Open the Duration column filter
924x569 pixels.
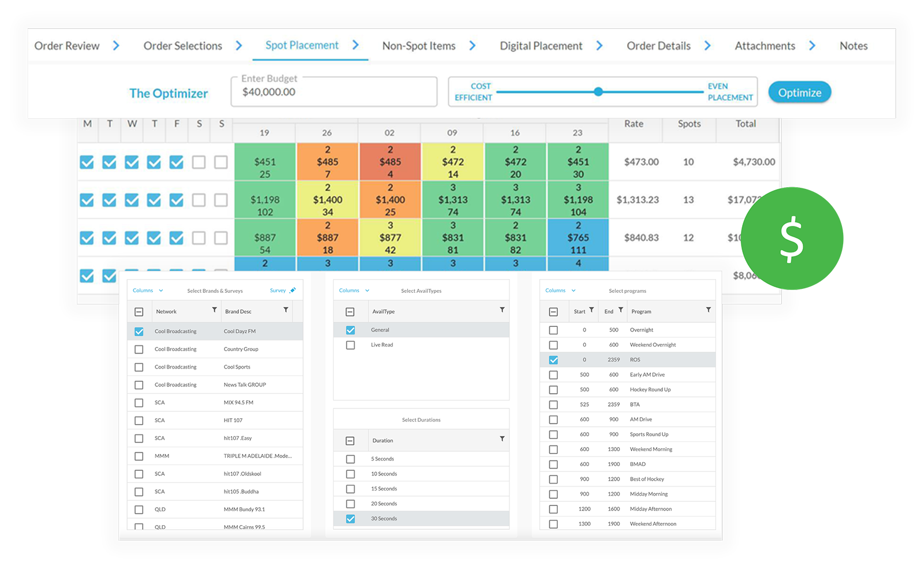coord(502,439)
